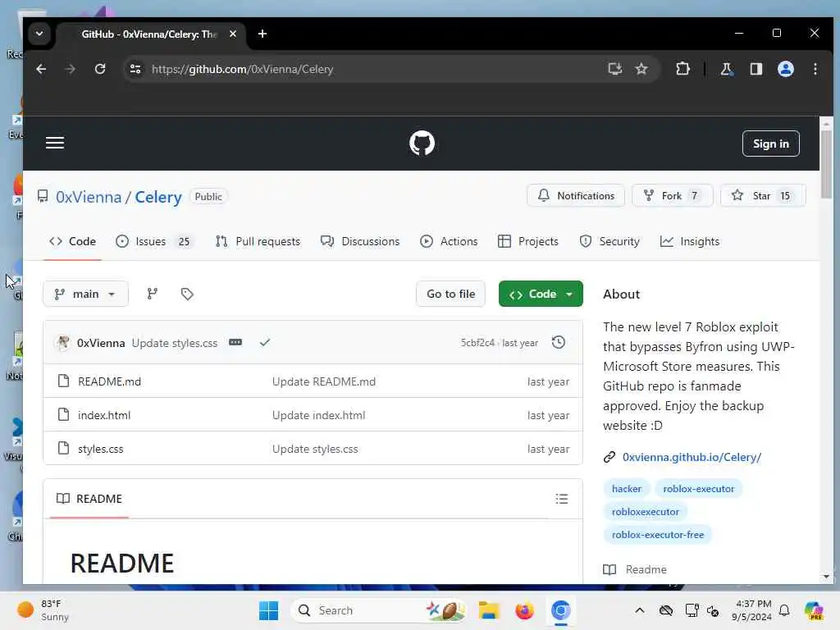Expand commit message ellipsis for Update styles.css
Image resolution: width=840 pixels, height=630 pixels.
pos(235,342)
